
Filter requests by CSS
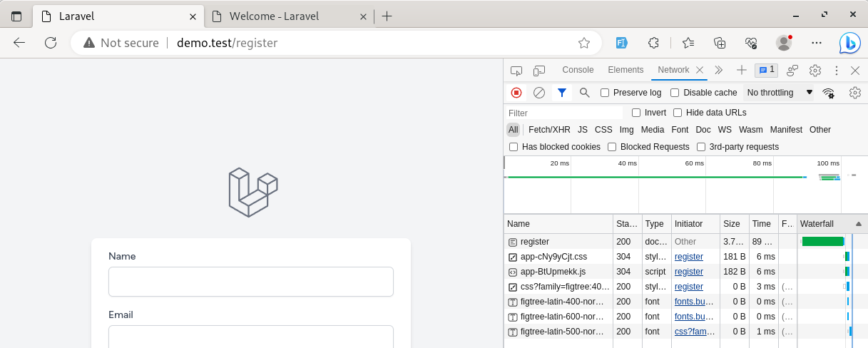603,130
